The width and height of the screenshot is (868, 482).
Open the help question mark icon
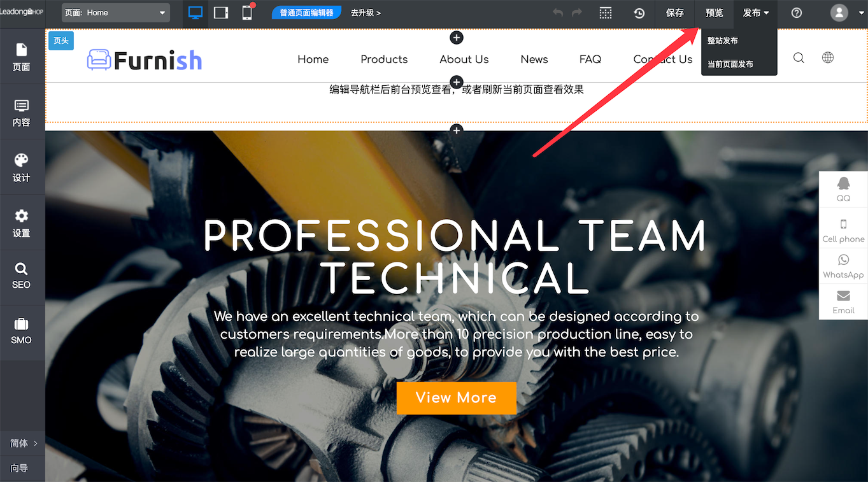[797, 13]
